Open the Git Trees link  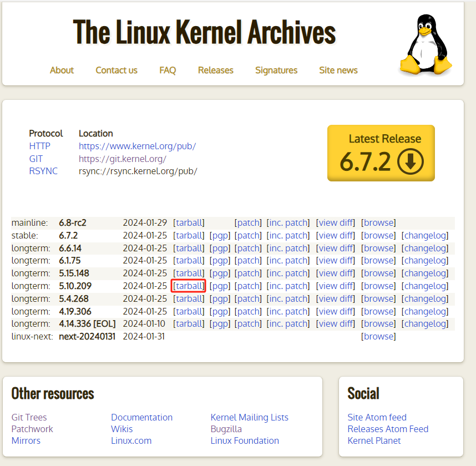pos(29,417)
